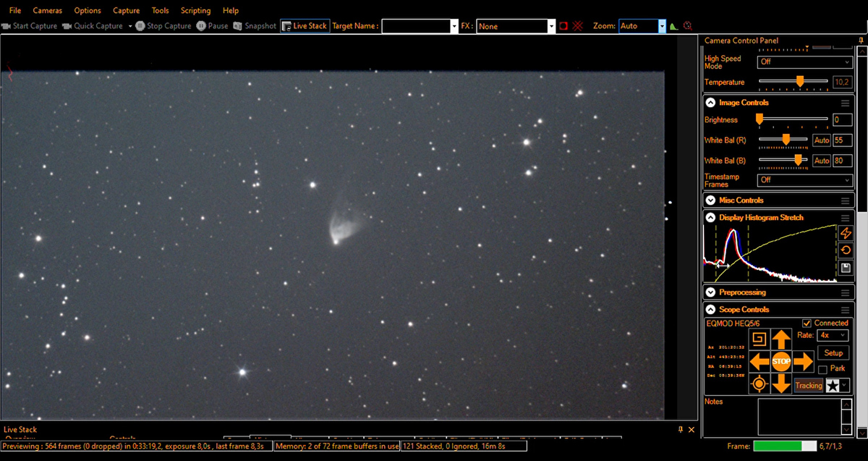Move the mount right with the right arrow
The height and width of the screenshot is (461, 868).
[x=803, y=361]
